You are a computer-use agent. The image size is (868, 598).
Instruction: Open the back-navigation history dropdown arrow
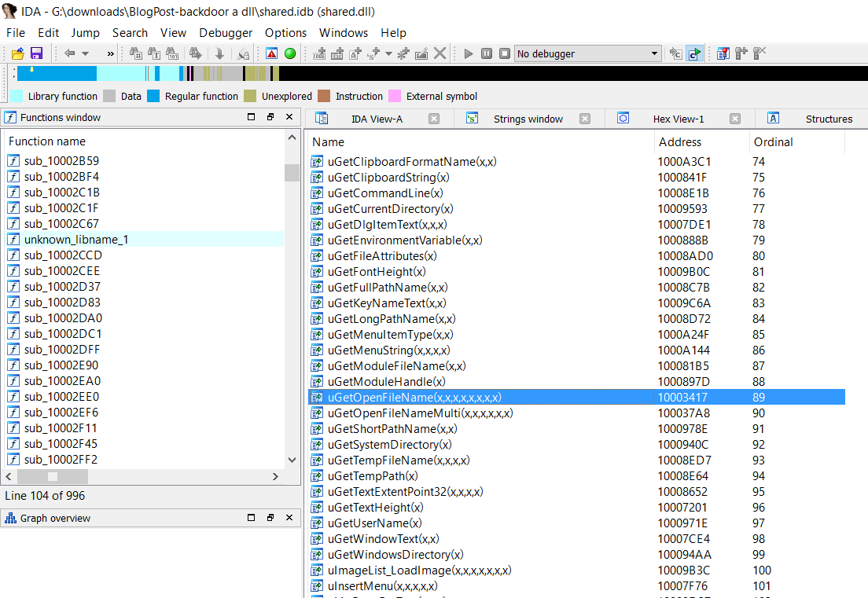click(85, 53)
